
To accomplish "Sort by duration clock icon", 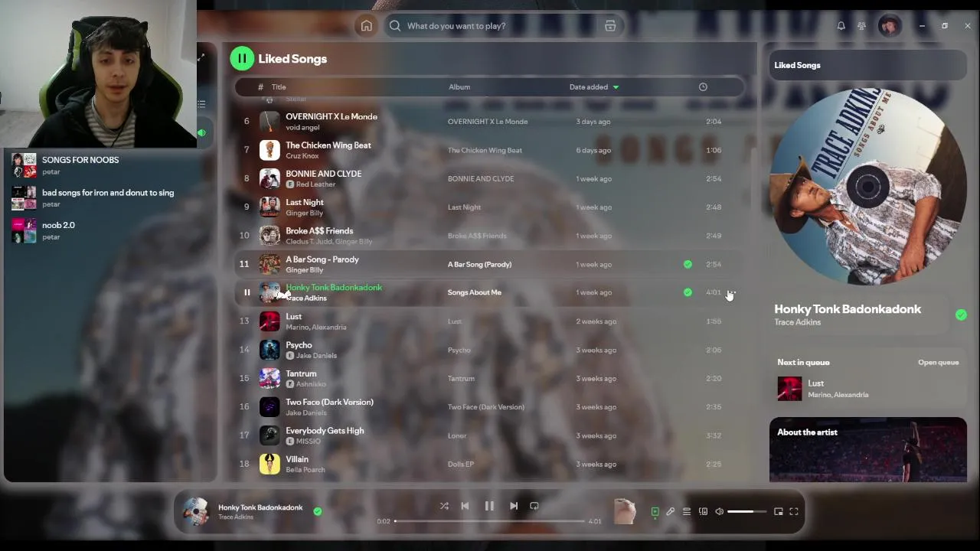I will tap(703, 87).
